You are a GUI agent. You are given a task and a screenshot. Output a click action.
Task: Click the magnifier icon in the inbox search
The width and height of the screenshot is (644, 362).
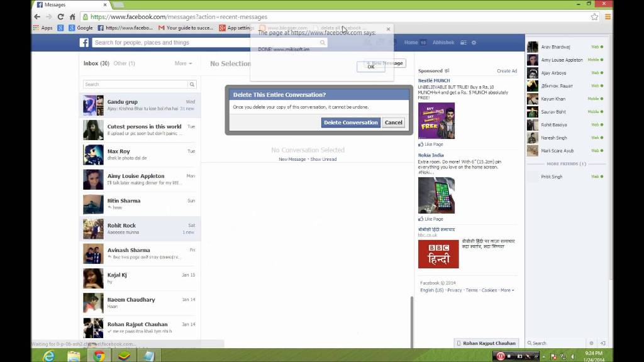coord(192,84)
